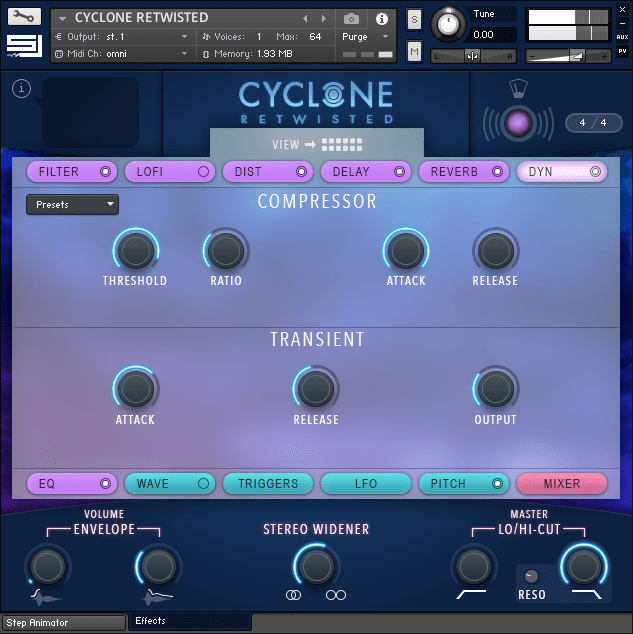Click the glowing purple orb icon
This screenshot has width=633, height=634.
click(x=518, y=124)
